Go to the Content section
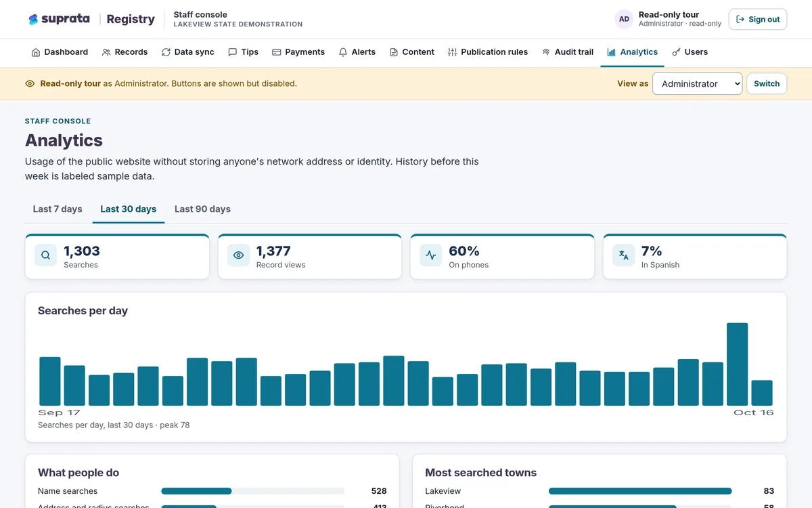This screenshot has width=812, height=508. pyautogui.click(x=412, y=52)
